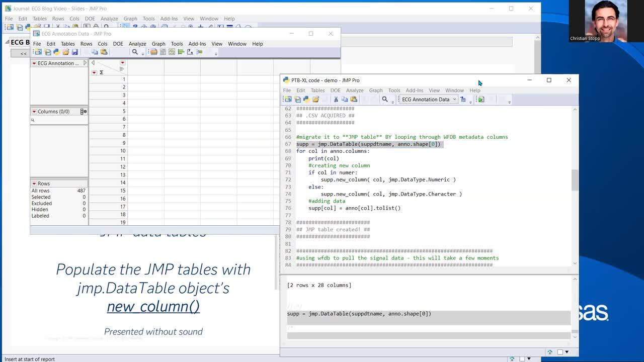Toggle the checkbox in script window status bar
Viewport: 644px width, 362px height.
pyautogui.click(x=560, y=352)
